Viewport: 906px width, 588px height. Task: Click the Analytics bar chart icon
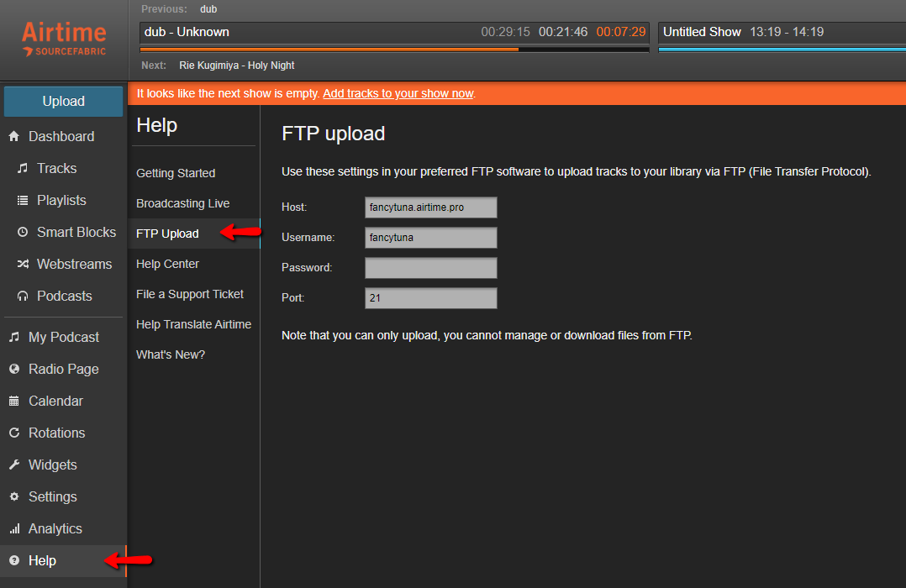pyautogui.click(x=14, y=528)
